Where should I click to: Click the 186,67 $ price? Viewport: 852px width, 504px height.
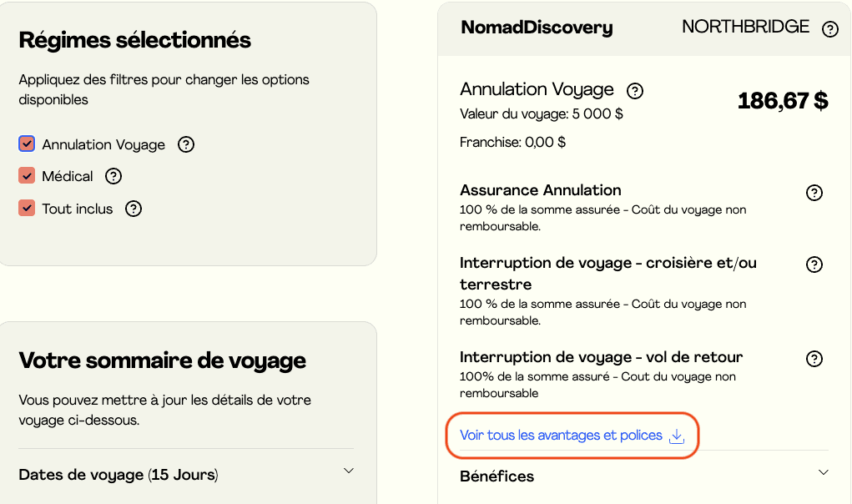pyautogui.click(x=782, y=101)
